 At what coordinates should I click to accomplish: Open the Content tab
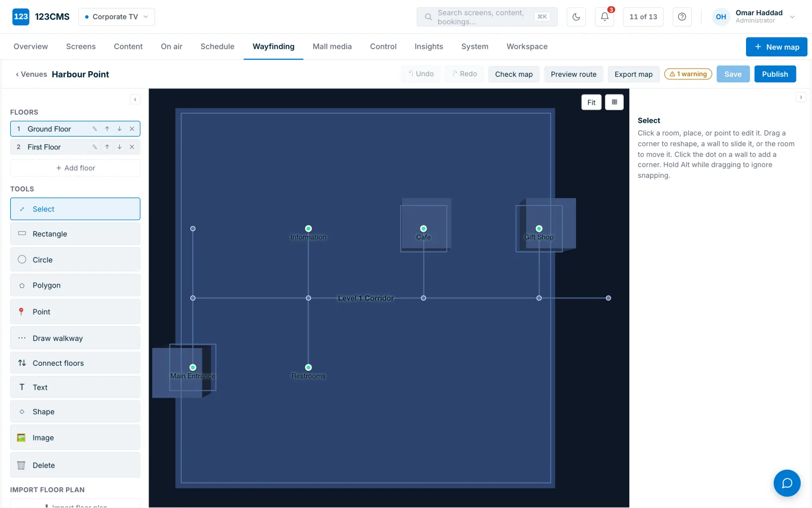[128, 46]
